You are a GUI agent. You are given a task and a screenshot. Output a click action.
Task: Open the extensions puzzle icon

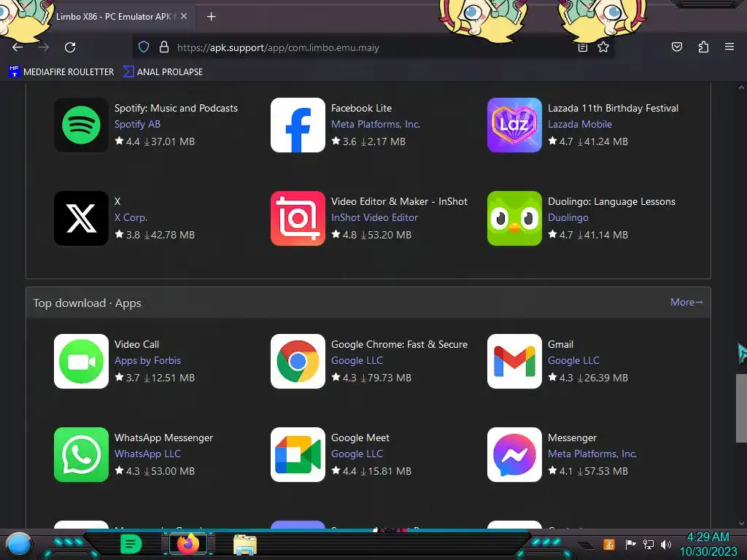(703, 47)
